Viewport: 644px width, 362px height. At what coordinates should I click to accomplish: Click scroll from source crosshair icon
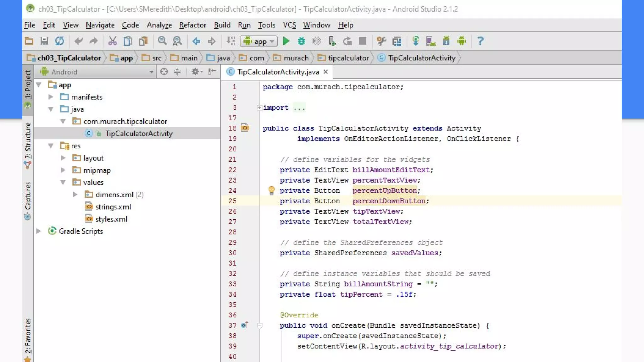164,72
